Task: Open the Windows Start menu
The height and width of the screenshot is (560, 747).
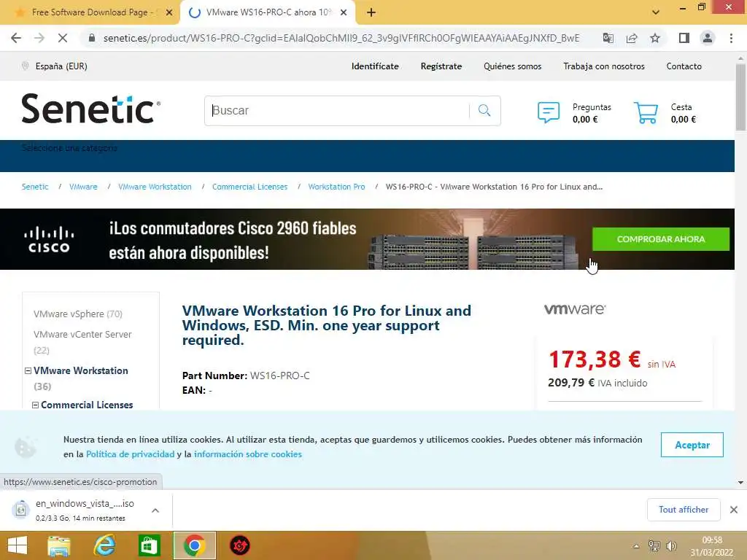Action: (18, 545)
